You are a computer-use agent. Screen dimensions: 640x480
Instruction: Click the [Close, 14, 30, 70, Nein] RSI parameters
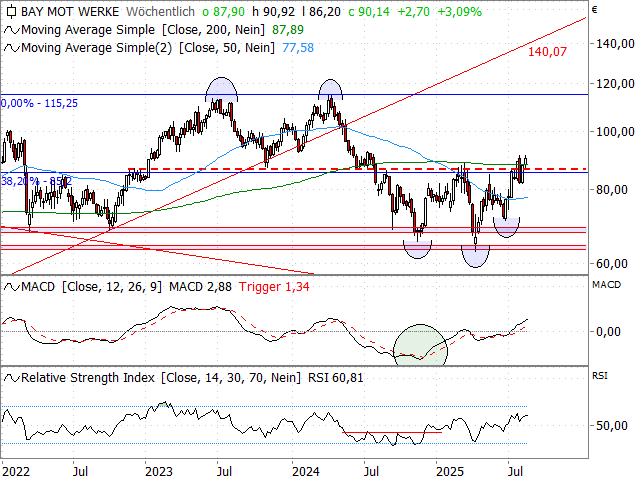click(231, 378)
